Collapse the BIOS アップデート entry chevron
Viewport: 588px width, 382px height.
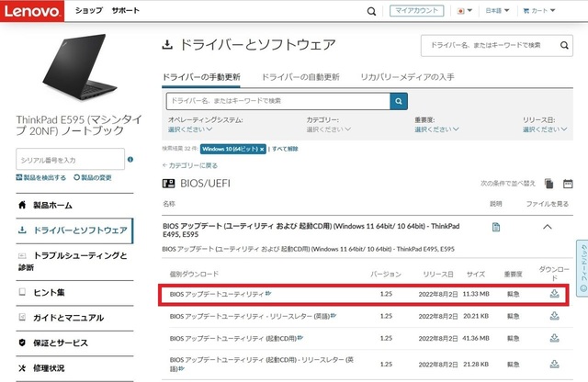coord(548,227)
